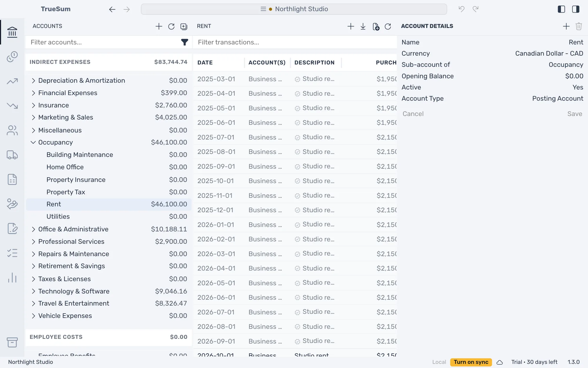The image size is (588, 368).
Task: Open the people contacts sidebar icon
Action: click(x=12, y=130)
